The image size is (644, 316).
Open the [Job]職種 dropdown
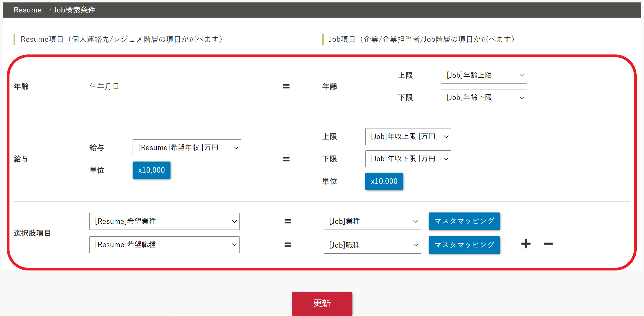[x=372, y=245]
